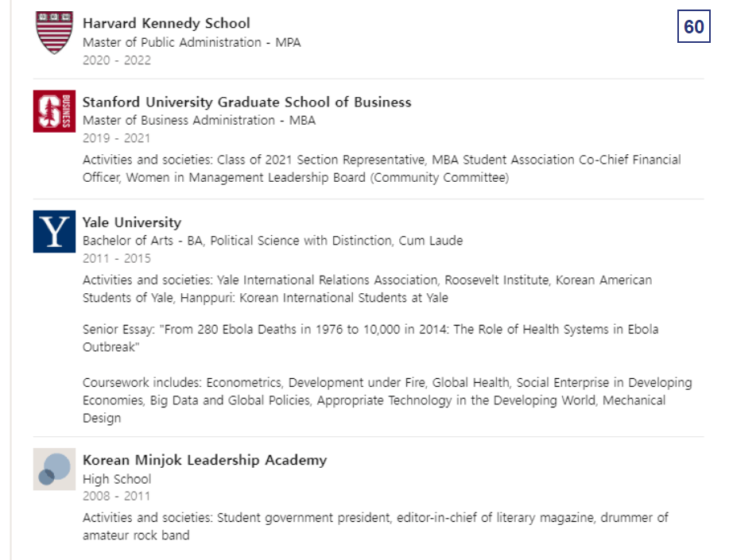Click the Yale University blue Y logo

coord(54,231)
